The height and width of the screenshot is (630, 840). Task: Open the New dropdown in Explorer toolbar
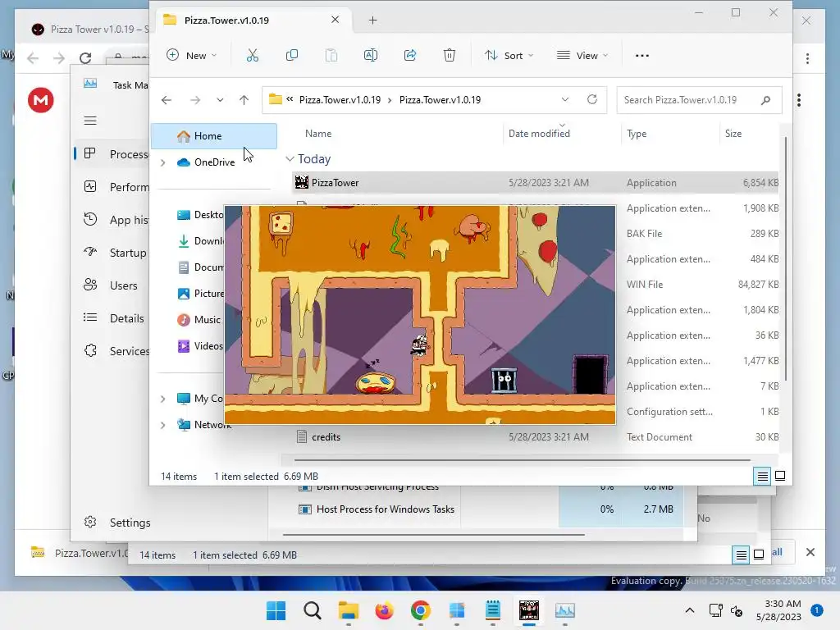tap(191, 56)
